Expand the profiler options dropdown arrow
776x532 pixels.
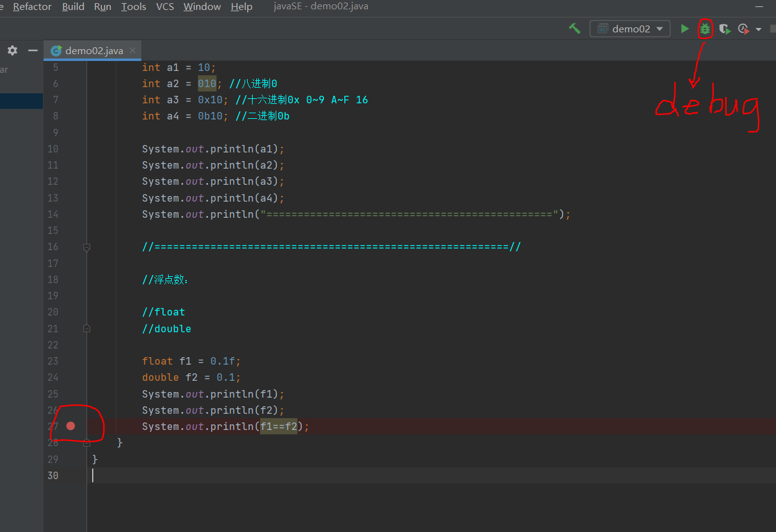point(758,29)
